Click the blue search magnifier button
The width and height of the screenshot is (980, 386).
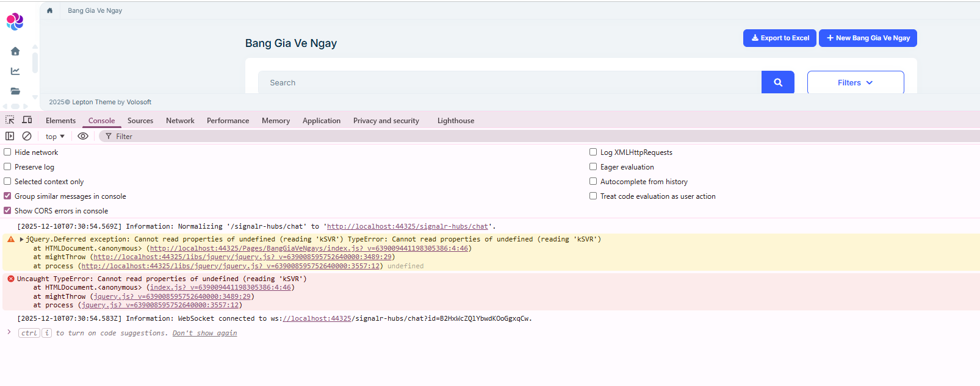[777, 82]
